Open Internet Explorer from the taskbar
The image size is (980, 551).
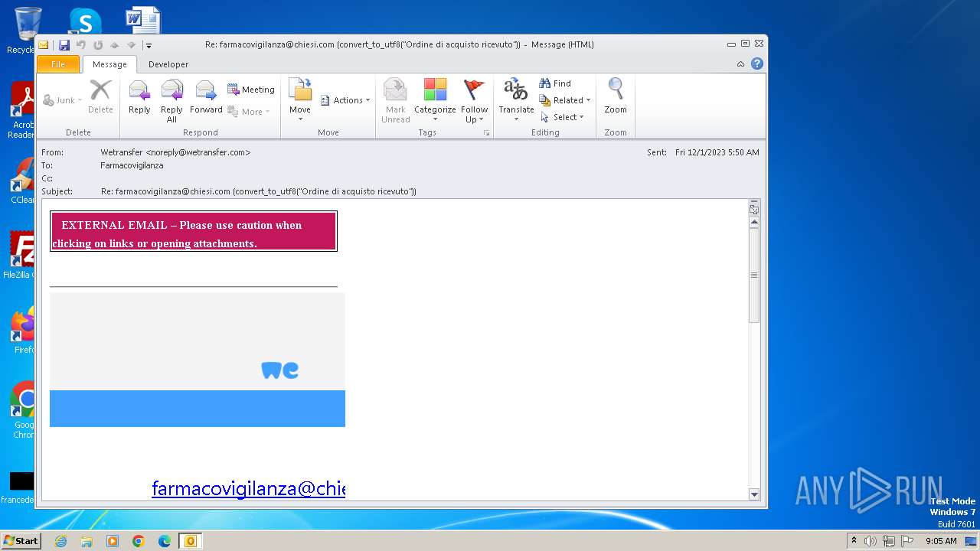(x=60, y=541)
